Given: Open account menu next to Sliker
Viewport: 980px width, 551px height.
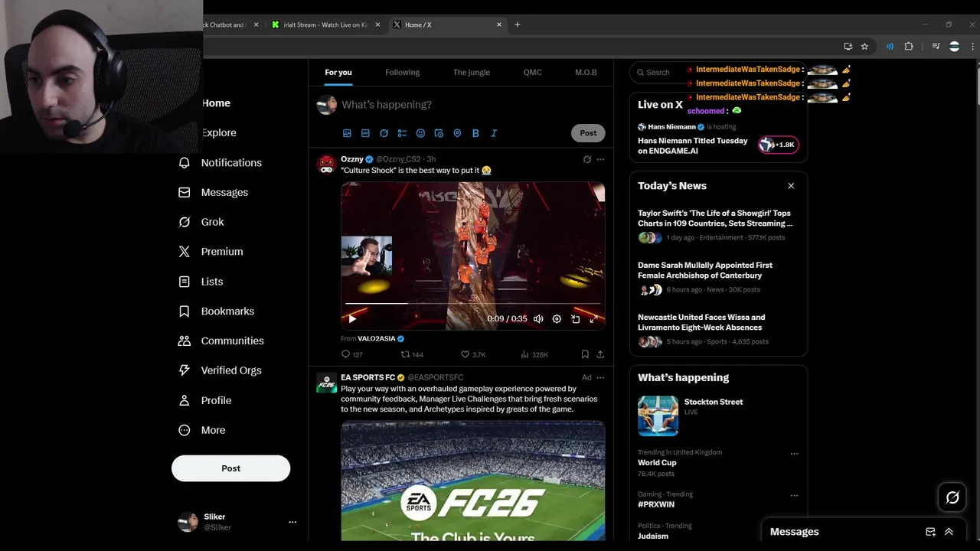Looking at the screenshot, I should (292, 522).
